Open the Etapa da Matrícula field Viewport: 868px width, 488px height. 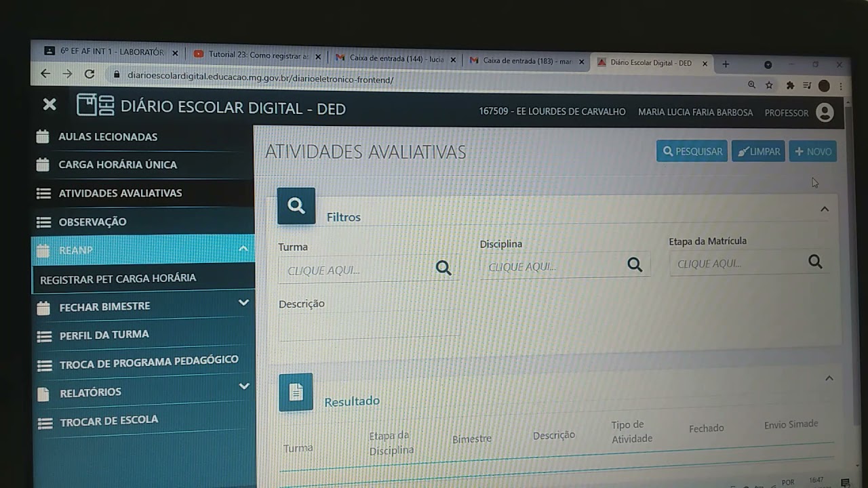(749, 263)
